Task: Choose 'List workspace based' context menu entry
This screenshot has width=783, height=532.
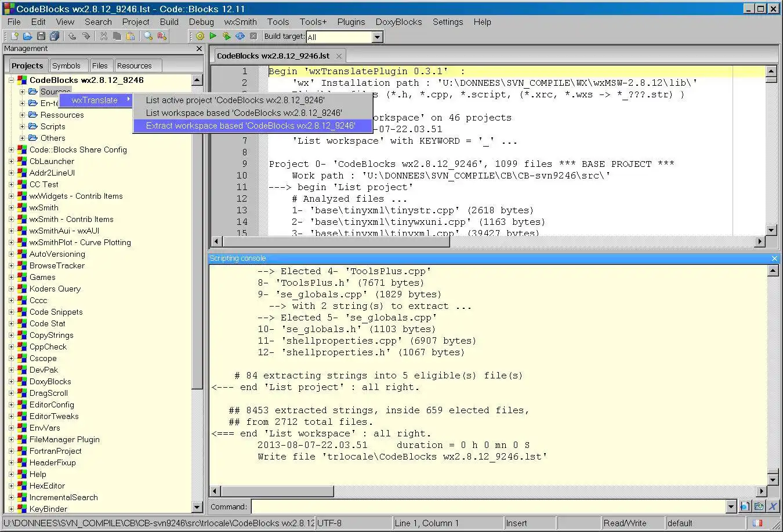Action: (252, 113)
